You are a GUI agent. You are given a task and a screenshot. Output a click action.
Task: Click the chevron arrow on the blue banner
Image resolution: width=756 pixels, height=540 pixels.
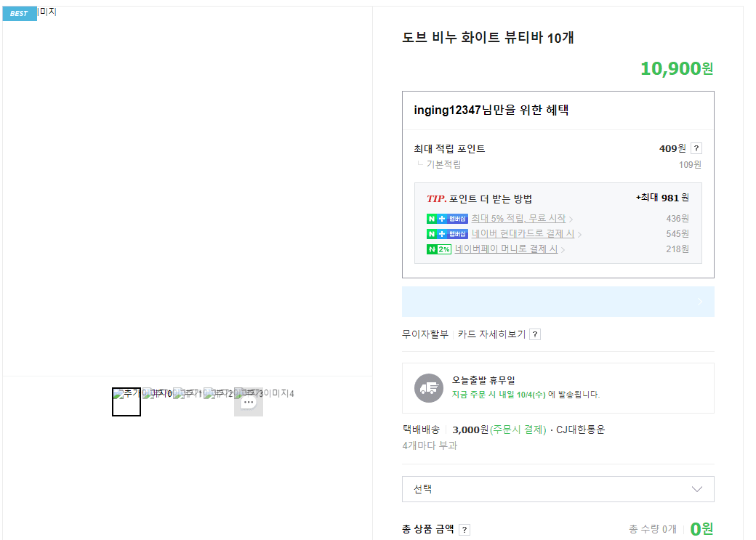(700, 301)
